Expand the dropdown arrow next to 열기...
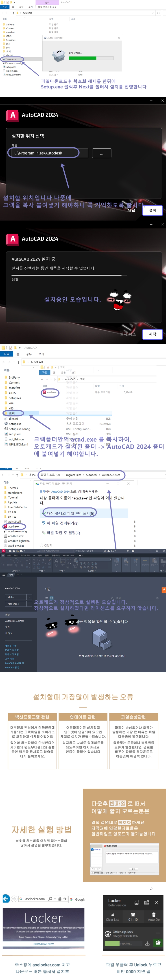The width and height of the screenshot is (166, 980). pos(29,597)
